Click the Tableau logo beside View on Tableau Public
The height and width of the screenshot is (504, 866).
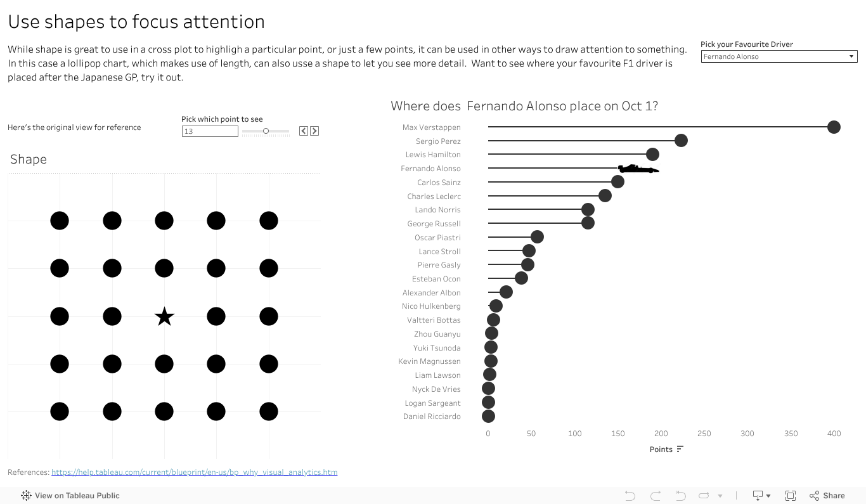[25, 495]
